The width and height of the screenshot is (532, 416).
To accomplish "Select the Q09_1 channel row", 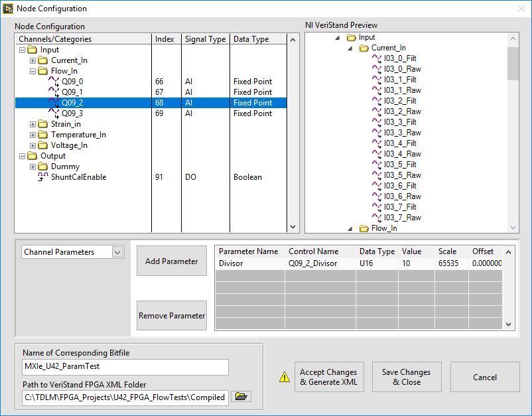I will 151,92.
